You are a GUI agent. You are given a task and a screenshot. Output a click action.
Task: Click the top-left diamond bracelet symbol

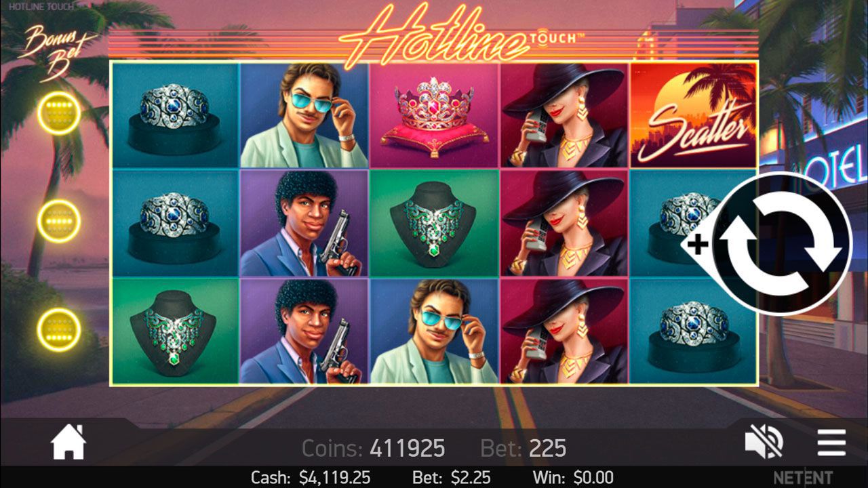point(175,115)
